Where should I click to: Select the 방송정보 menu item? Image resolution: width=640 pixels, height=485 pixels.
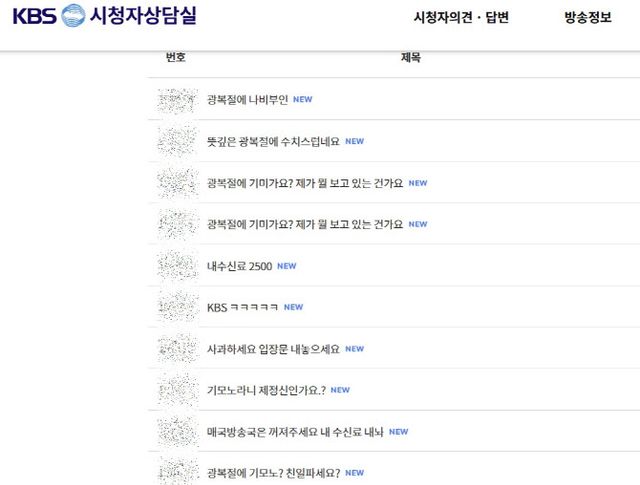[x=587, y=18]
